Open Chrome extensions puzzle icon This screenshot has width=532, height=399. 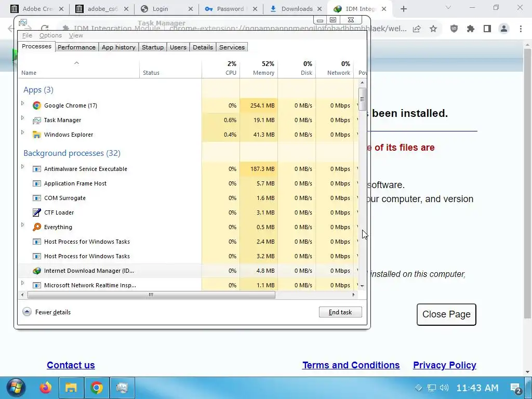(471, 29)
